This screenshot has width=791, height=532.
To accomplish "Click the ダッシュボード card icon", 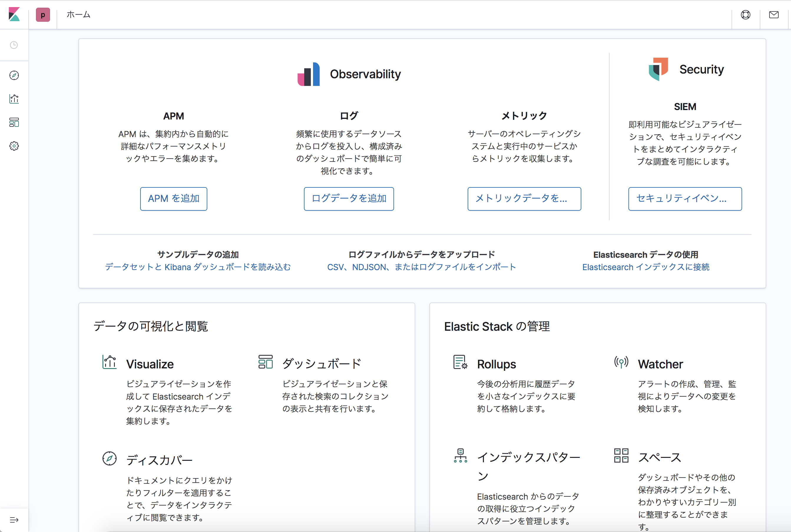I will pyautogui.click(x=265, y=362).
